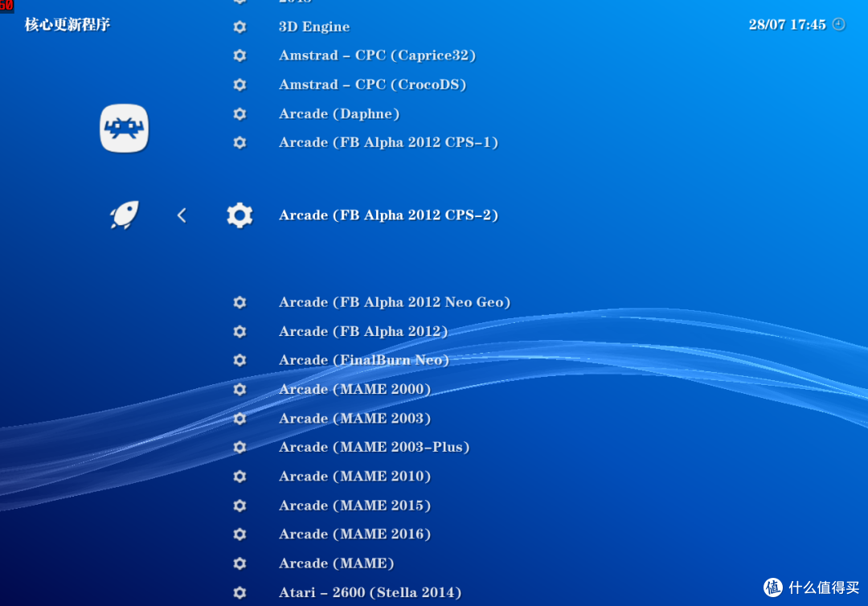Click gear icon next to Arcade (MAME 2003-Plus)

tap(240, 447)
